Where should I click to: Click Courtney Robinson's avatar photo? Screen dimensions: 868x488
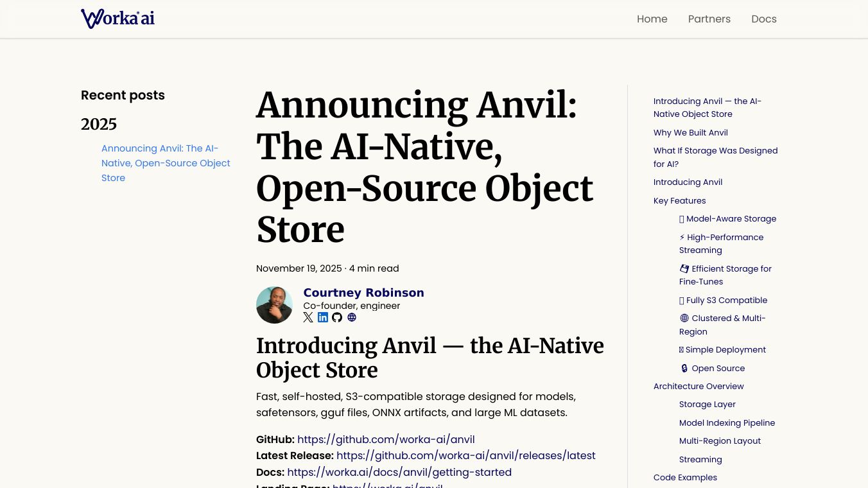pyautogui.click(x=274, y=305)
